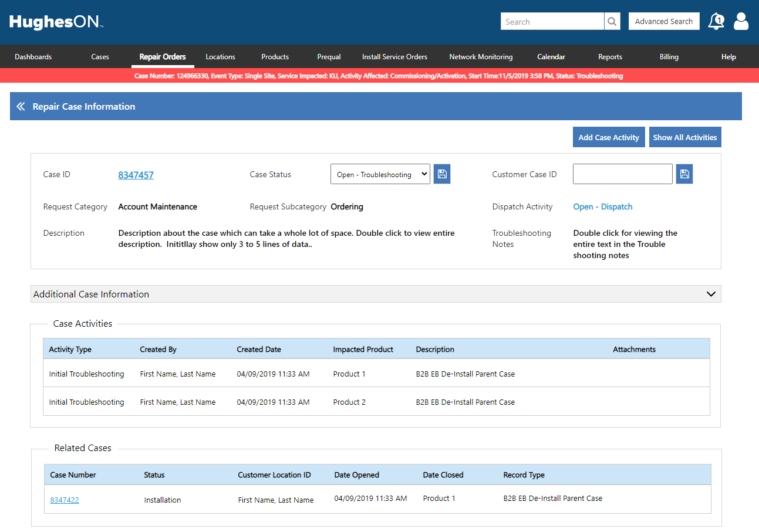Open related case 8347422 link
The height and width of the screenshot is (532, 759).
click(65, 500)
